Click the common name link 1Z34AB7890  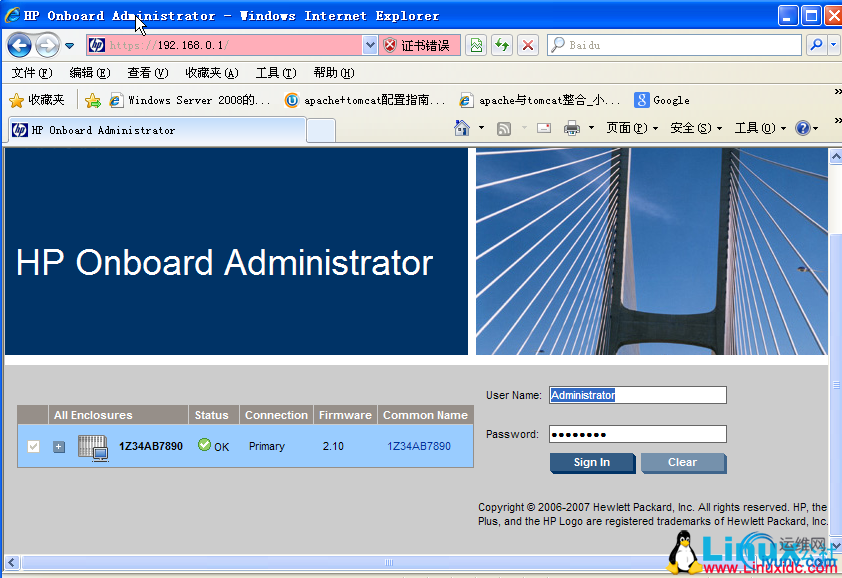pos(419,446)
